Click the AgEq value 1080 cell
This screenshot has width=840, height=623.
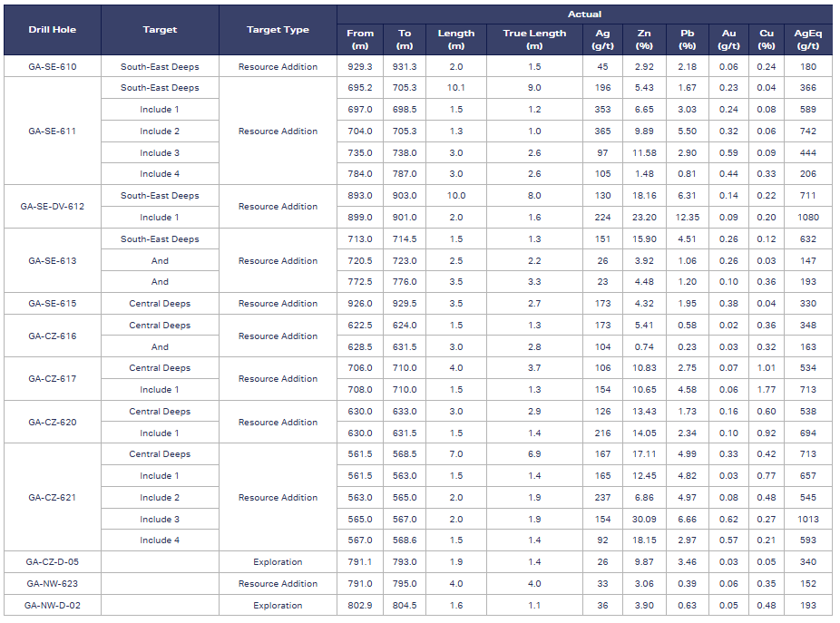coord(807,218)
